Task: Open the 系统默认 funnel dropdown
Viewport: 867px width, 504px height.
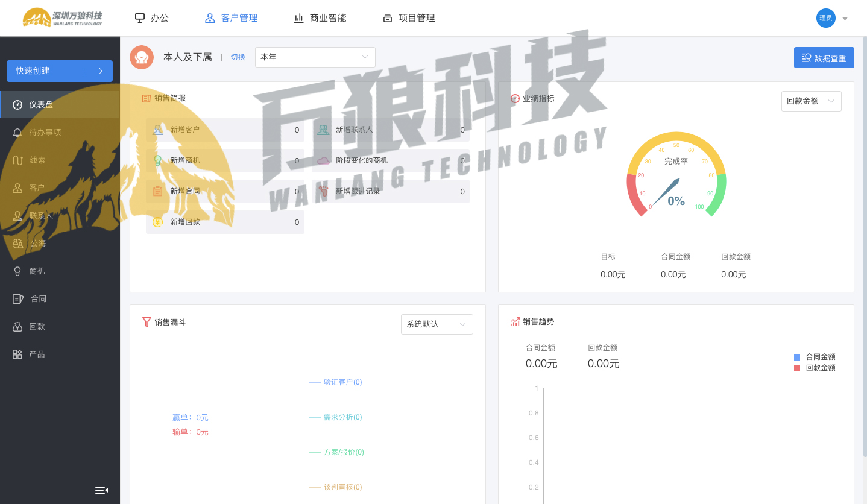Action: (437, 324)
